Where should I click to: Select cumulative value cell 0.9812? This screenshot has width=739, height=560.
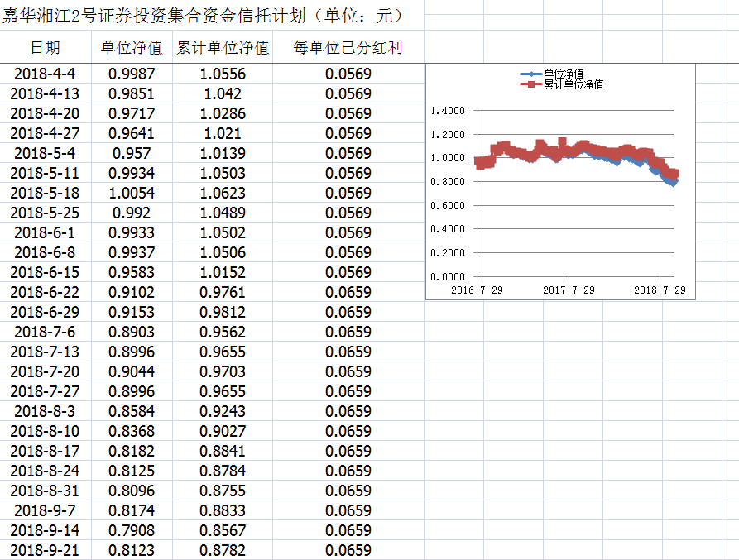point(223,312)
